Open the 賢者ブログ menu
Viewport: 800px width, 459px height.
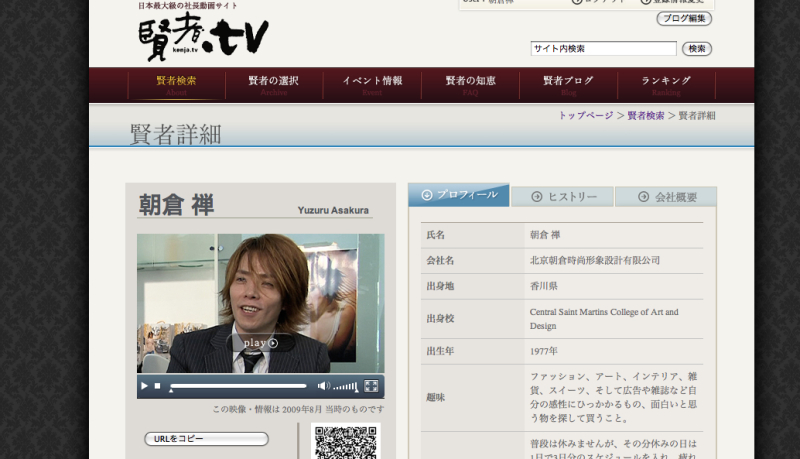pyautogui.click(x=568, y=85)
